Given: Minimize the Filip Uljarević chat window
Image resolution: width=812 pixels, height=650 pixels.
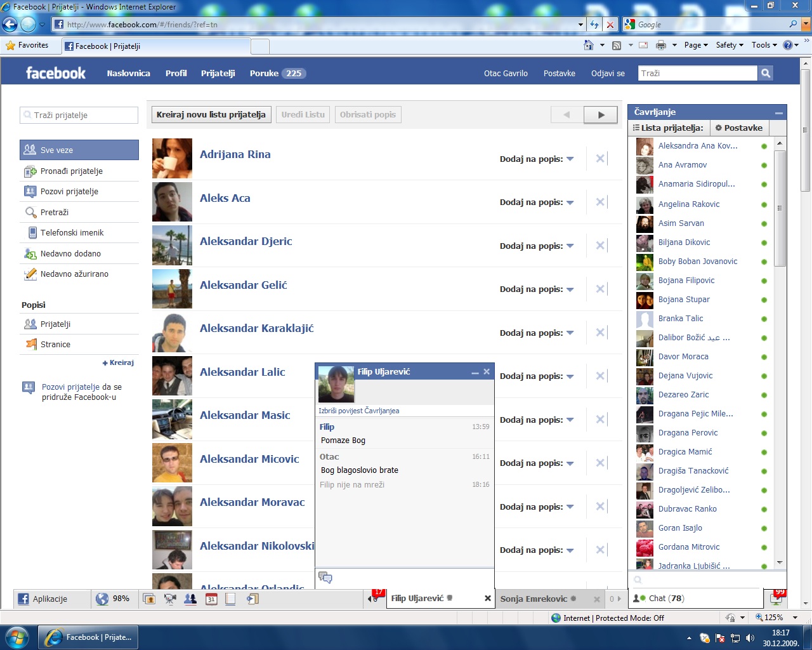Looking at the screenshot, I should click(x=475, y=373).
